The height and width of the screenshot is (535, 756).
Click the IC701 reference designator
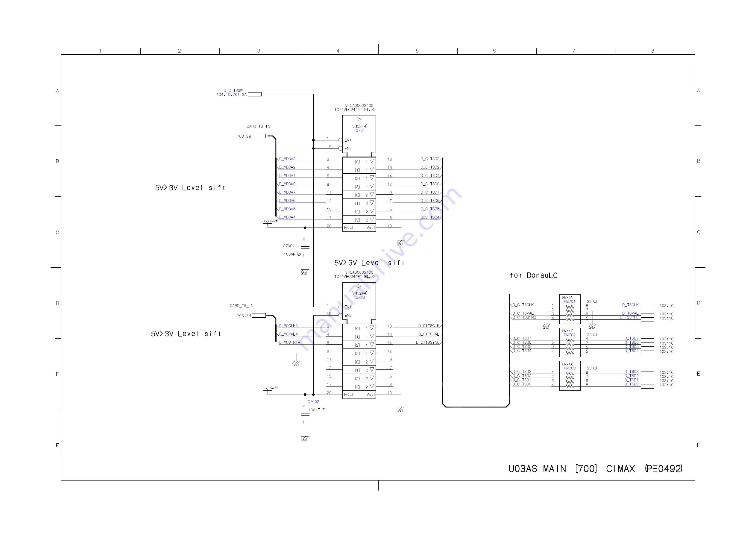click(x=359, y=131)
